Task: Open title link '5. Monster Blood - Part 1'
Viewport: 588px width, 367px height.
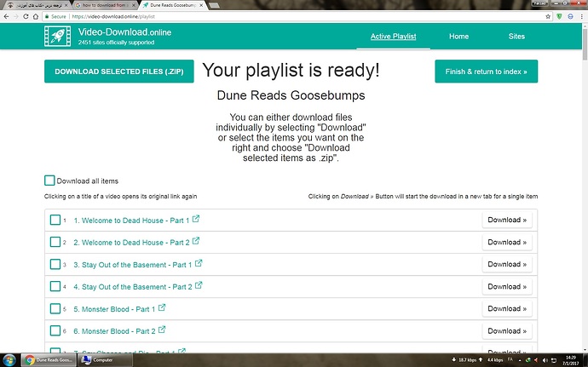Action: (114, 309)
